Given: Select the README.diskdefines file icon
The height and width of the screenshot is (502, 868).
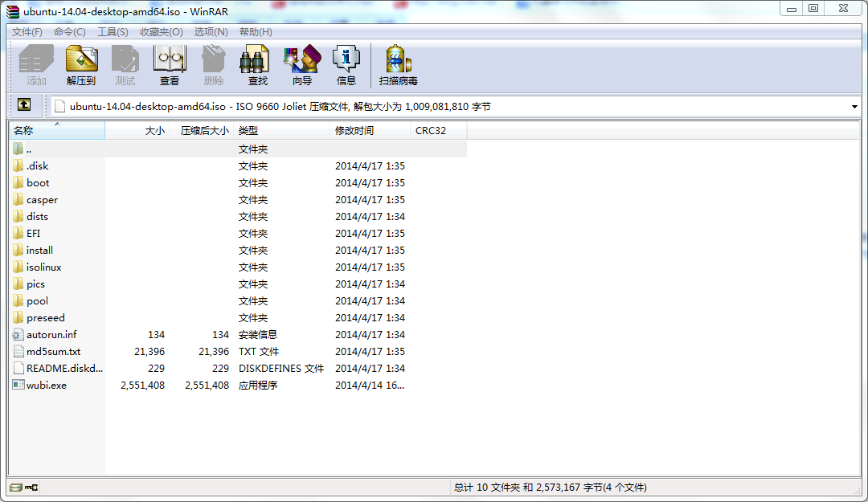Looking at the screenshot, I should point(18,368).
